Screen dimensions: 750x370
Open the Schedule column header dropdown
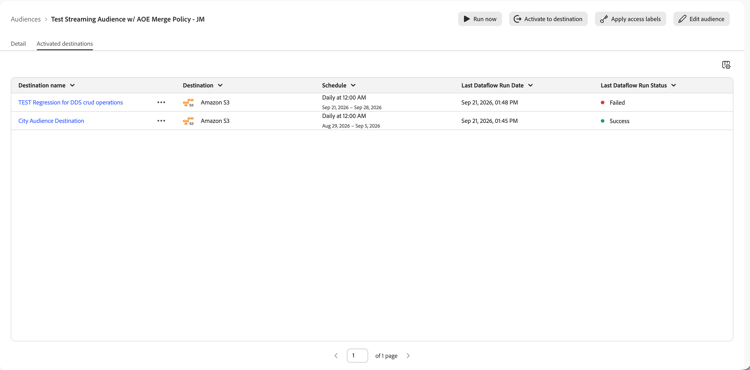(353, 85)
